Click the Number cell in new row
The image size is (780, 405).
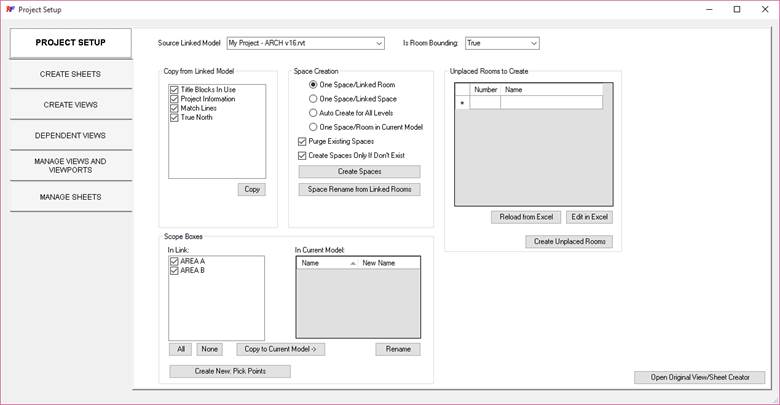coord(485,102)
